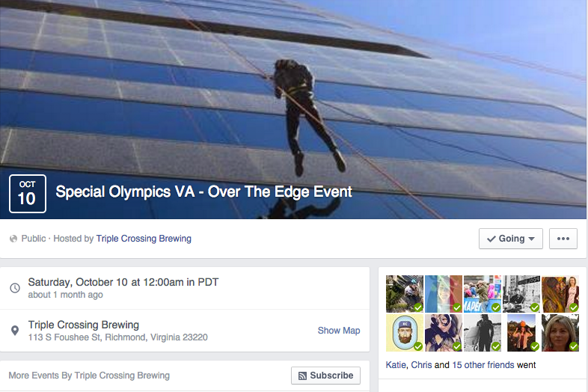Select the blonde woman friend thumbnail
This screenshot has width=588, height=392.
pyautogui.click(x=560, y=333)
